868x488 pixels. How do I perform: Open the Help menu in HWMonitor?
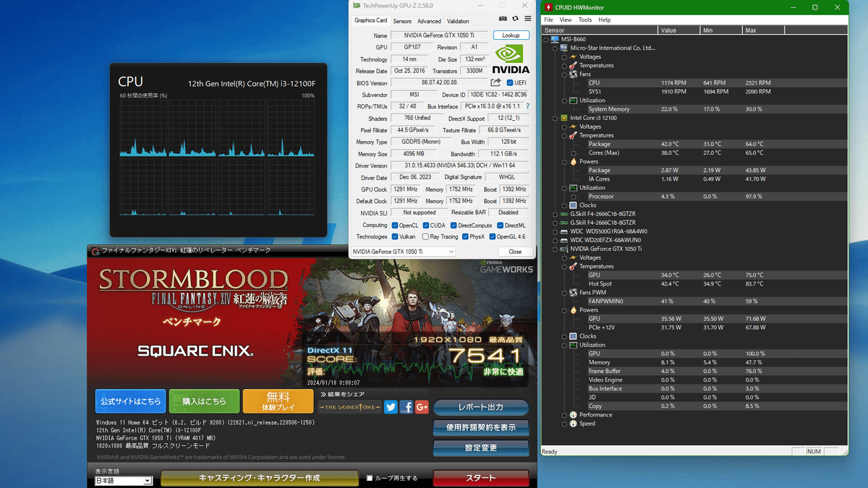[605, 20]
